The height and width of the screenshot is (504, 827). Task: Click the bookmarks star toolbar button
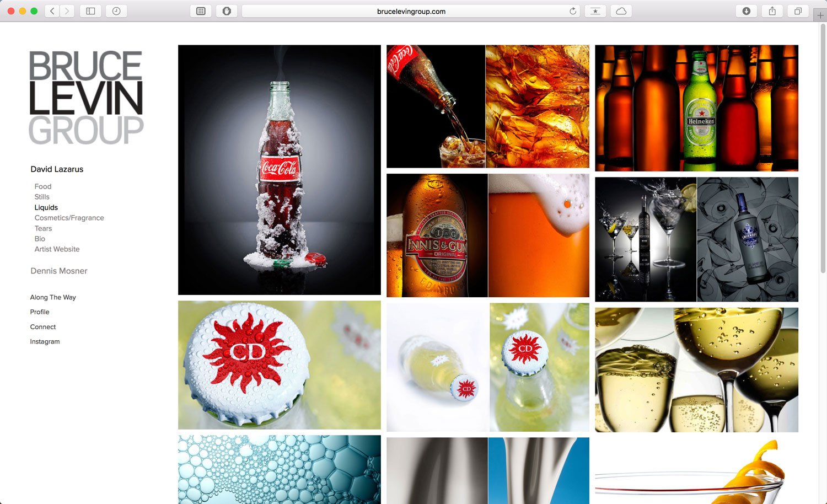(595, 11)
